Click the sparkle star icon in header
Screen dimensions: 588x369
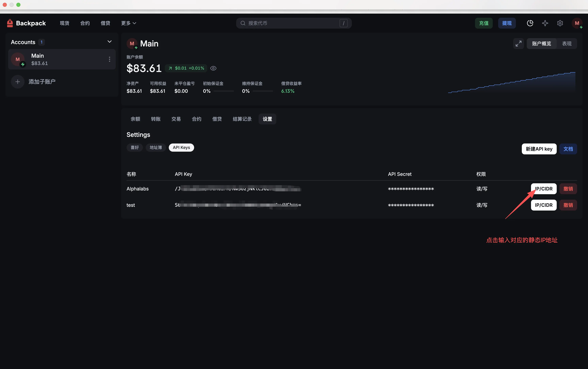coord(545,23)
